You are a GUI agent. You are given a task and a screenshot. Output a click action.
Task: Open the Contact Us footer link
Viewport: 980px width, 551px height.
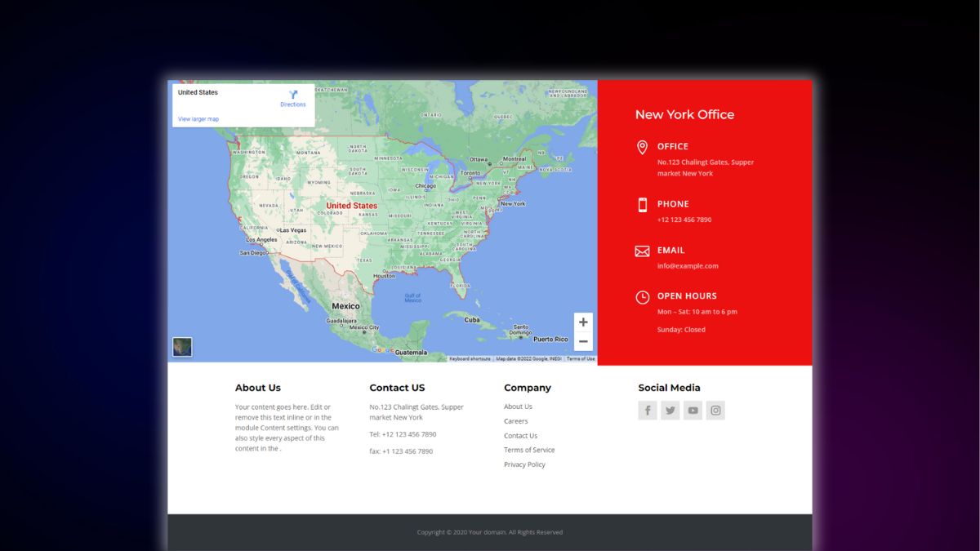pyautogui.click(x=521, y=436)
